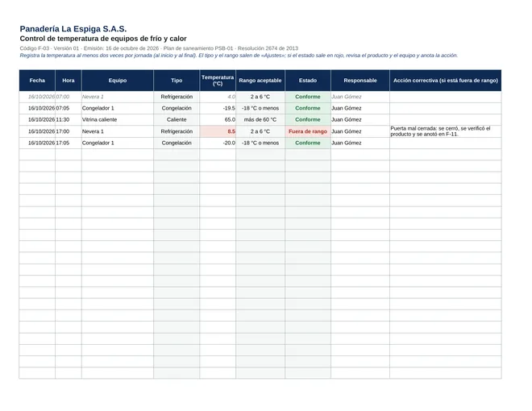The height and width of the screenshot is (411, 532).
Task: Click 'Juan Gómez' in the 17:05 row
Action: (360, 143)
